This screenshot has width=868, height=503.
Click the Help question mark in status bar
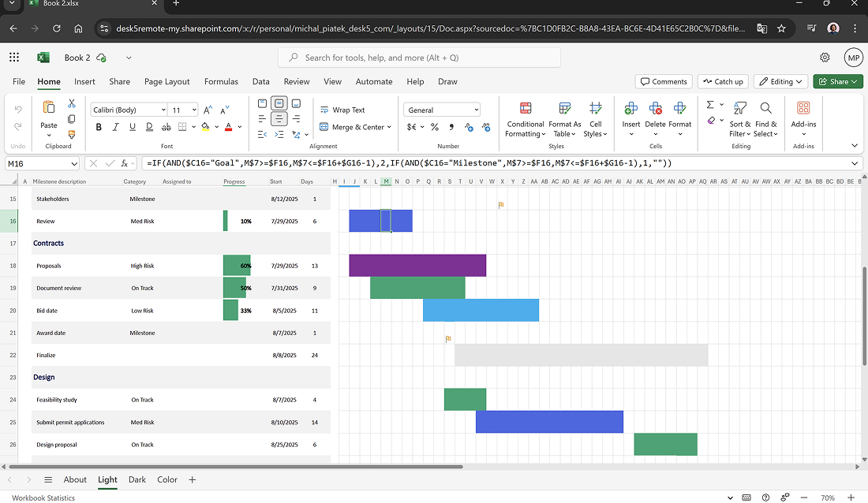click(x=765, y=497)
